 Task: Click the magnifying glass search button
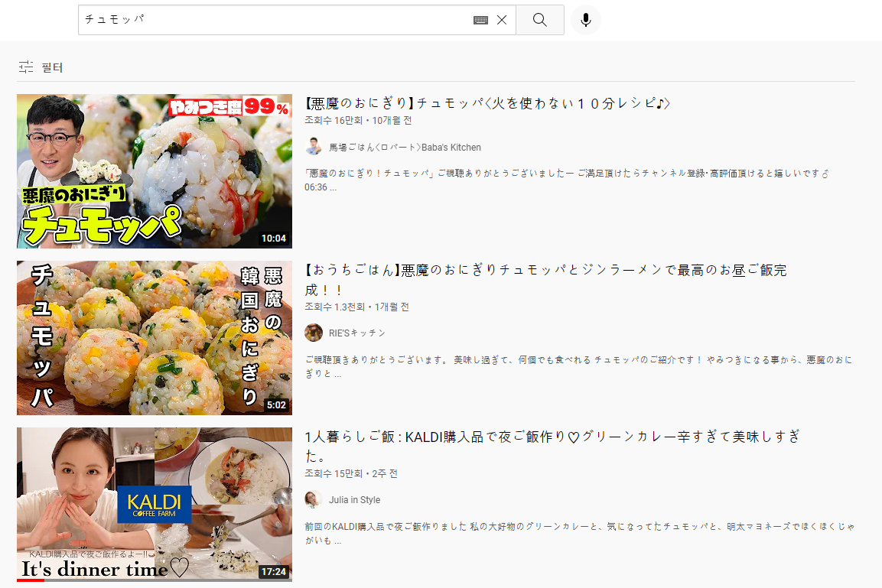(x=539, y=20)
